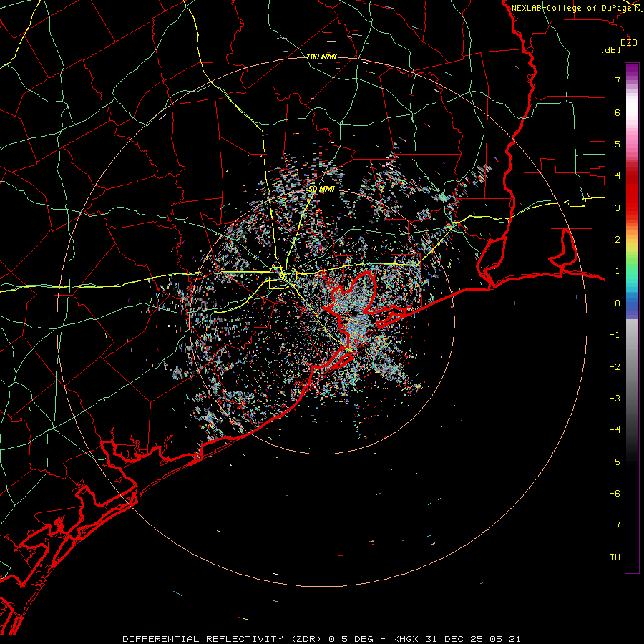Select the "0" value on the dB scale
This screenshot has height=644, width=644.
tap(618, 303)
